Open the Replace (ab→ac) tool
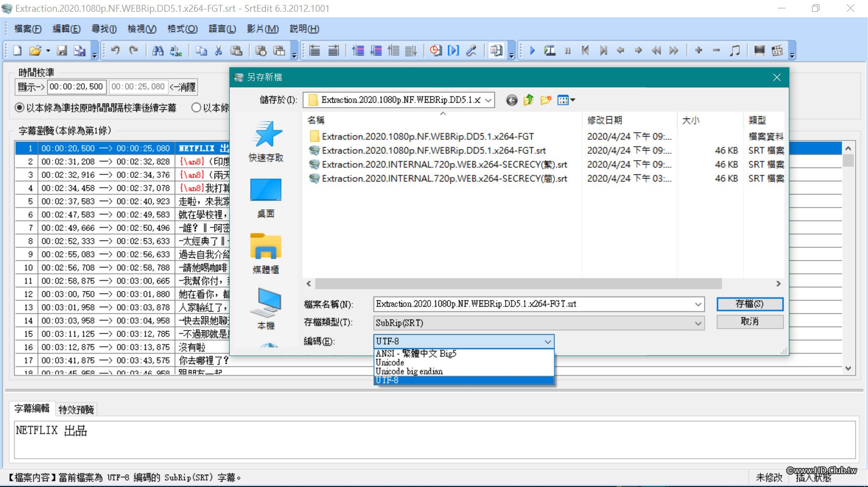868x487 pixels. (176, 51)
